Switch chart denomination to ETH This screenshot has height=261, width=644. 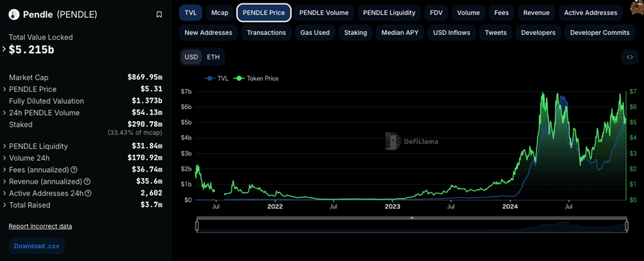pos(213,57)
